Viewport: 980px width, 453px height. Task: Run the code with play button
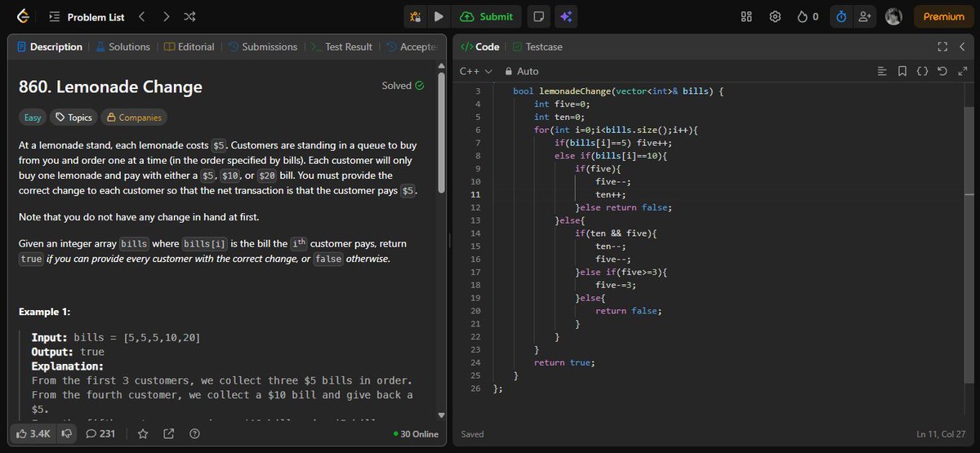coord(439,16)
